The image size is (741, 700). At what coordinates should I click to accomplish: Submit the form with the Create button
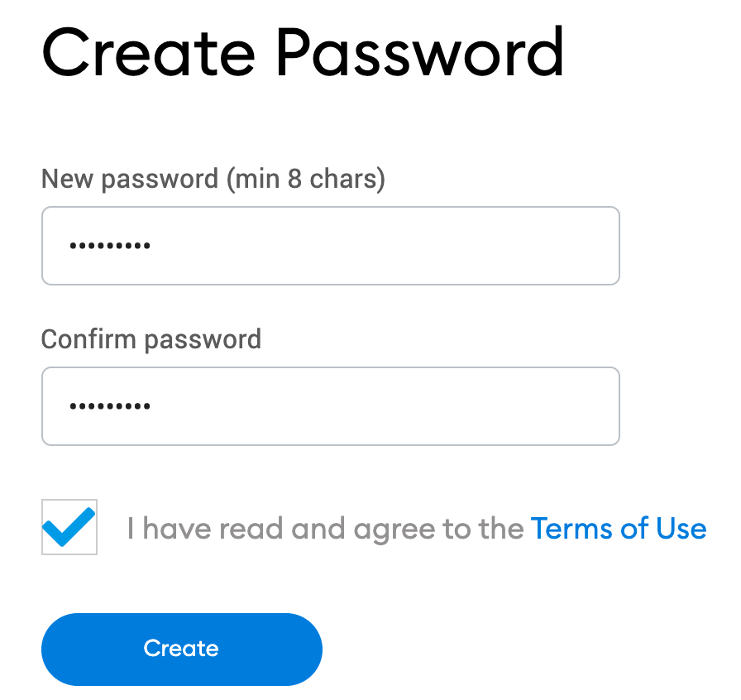pos(181,649)
